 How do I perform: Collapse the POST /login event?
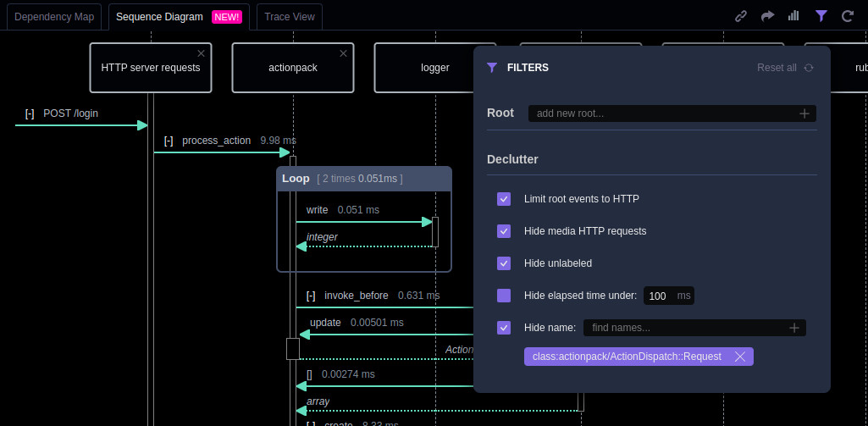pyautogui.click(x=30, y=113)
